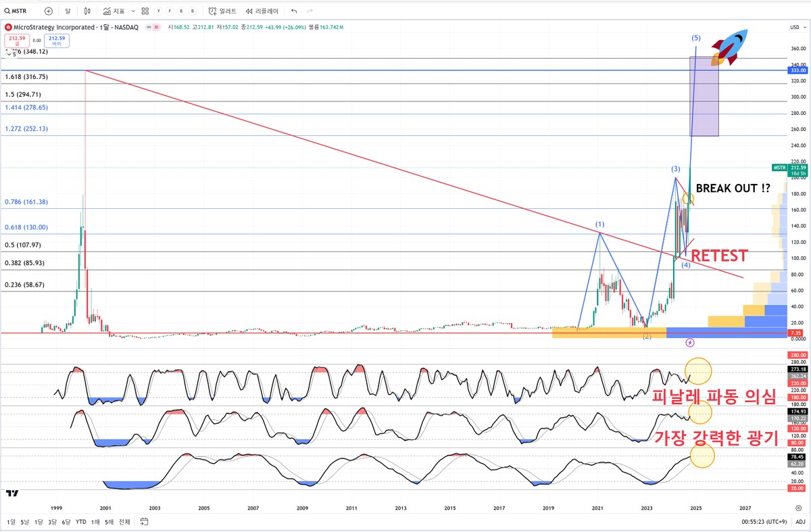
Task: Select the 1해 date range
Action: coord(97,522)
